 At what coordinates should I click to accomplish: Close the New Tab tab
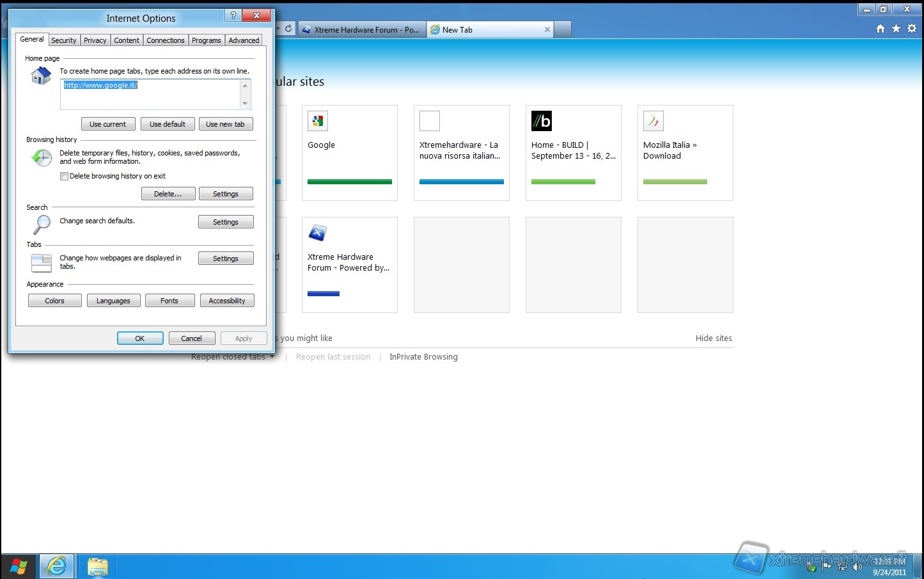coord(547,29)
